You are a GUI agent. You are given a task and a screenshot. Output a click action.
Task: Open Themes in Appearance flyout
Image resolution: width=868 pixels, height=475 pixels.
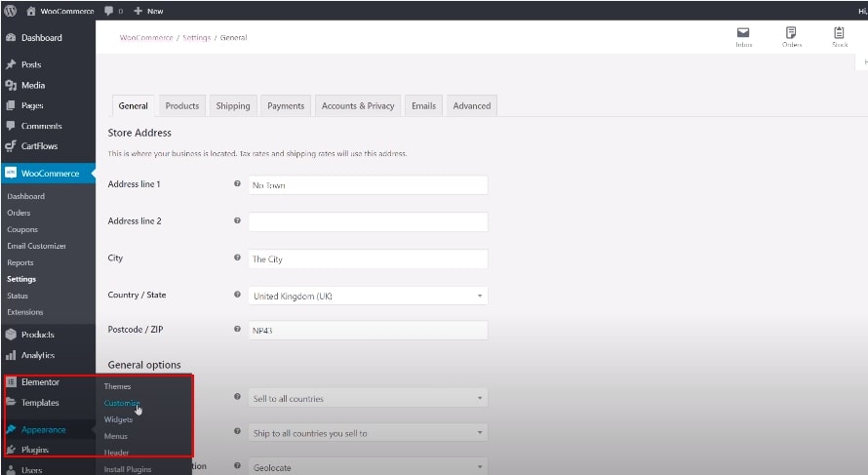click(117, 386)
